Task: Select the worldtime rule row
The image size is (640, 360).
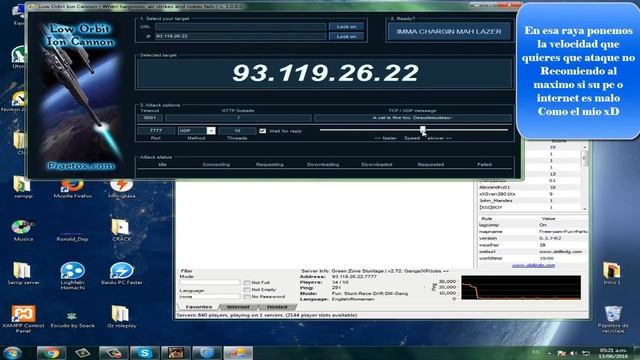Action: tap(533, 258)
